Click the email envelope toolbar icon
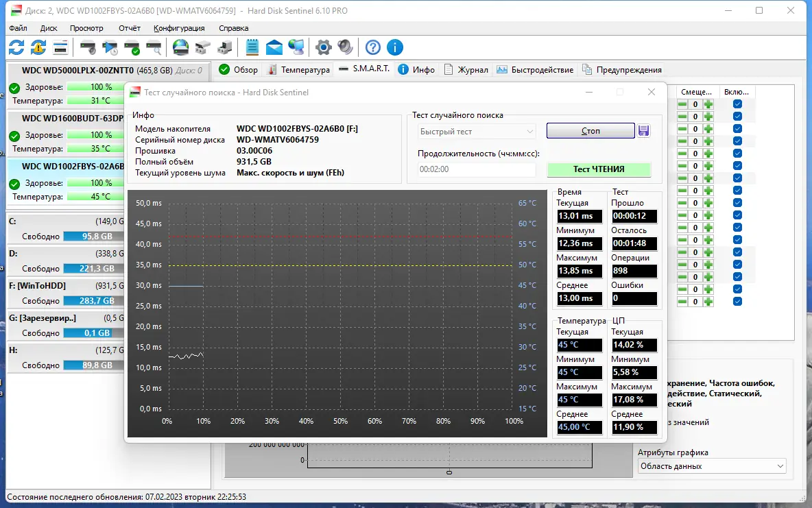The width and height of the screenshot is (812, 508). pyautogui.click(x=274, y=47)
